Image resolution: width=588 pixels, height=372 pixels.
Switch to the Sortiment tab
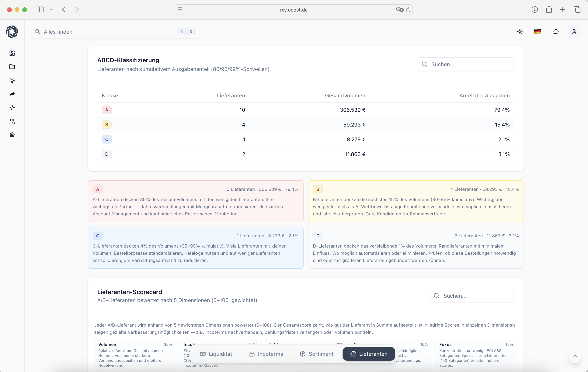[316, 354]
